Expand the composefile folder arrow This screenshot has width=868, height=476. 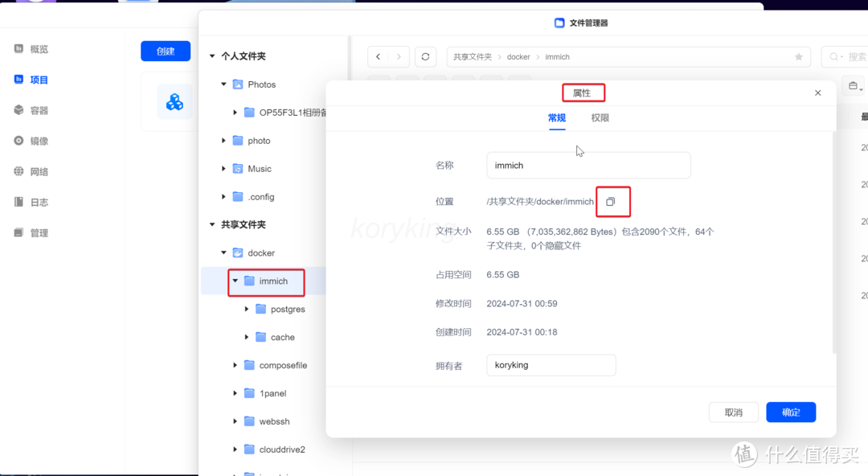235,366
